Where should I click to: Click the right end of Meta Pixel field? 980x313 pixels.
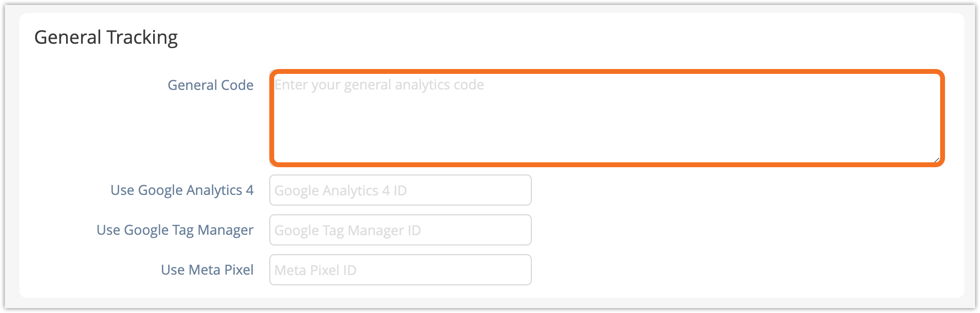520,270
